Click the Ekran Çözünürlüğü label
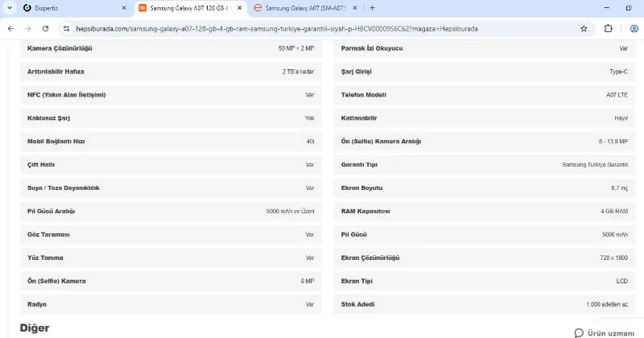Screen dimensions: 644x338 tap(370, 258)
